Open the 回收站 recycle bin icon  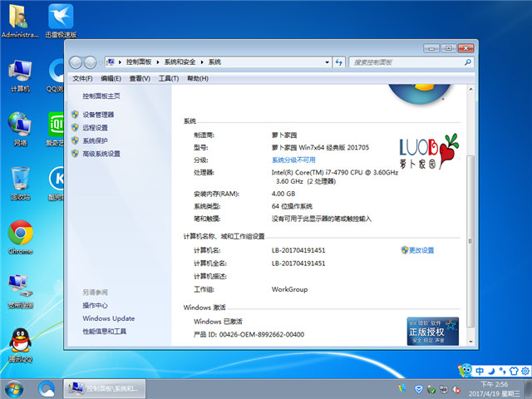point(20,183)
